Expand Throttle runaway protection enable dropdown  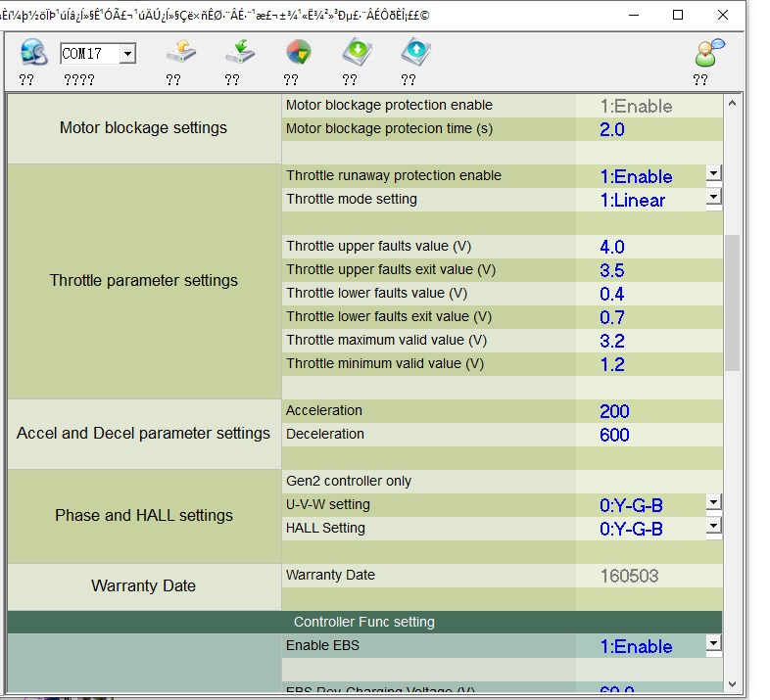point(713,173)
